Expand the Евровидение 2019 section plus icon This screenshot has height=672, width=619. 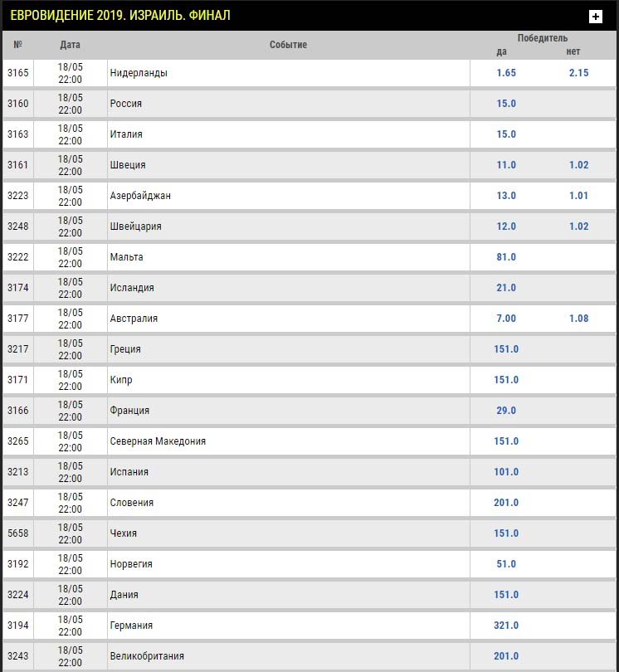pos(596,17)
